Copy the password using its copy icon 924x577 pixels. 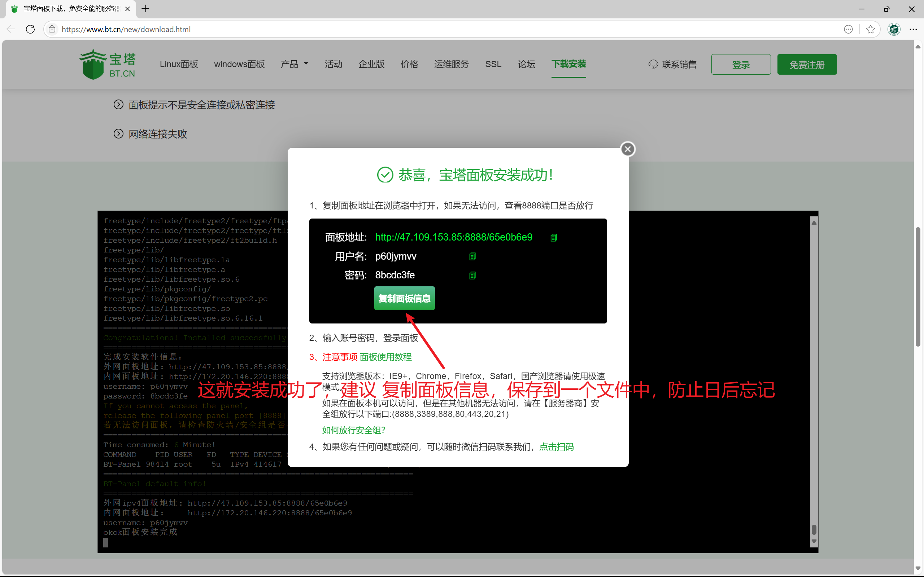[x=472, y=276]
